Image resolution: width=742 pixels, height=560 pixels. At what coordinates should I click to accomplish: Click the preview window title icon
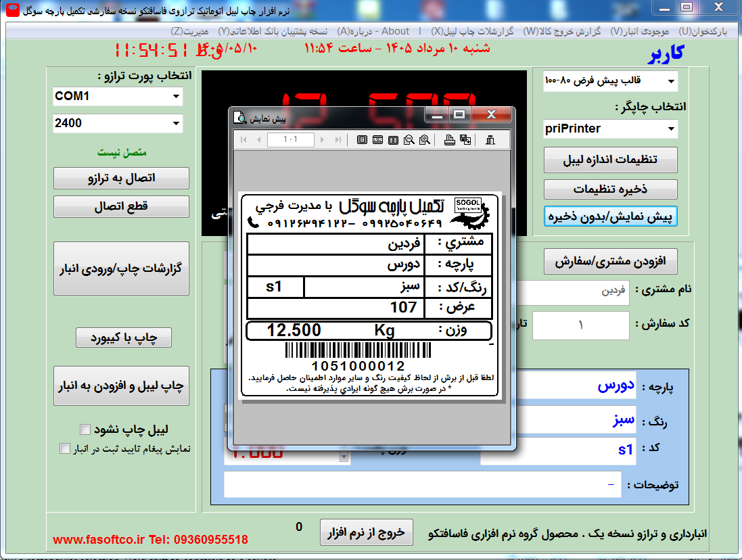(x=240, y=117)
